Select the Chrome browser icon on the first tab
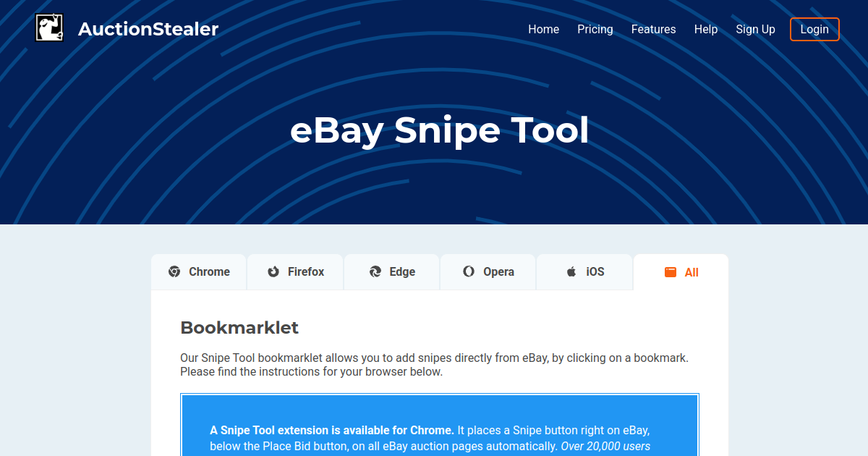This screenshot has height=456, width=868. tap(175, 271)
